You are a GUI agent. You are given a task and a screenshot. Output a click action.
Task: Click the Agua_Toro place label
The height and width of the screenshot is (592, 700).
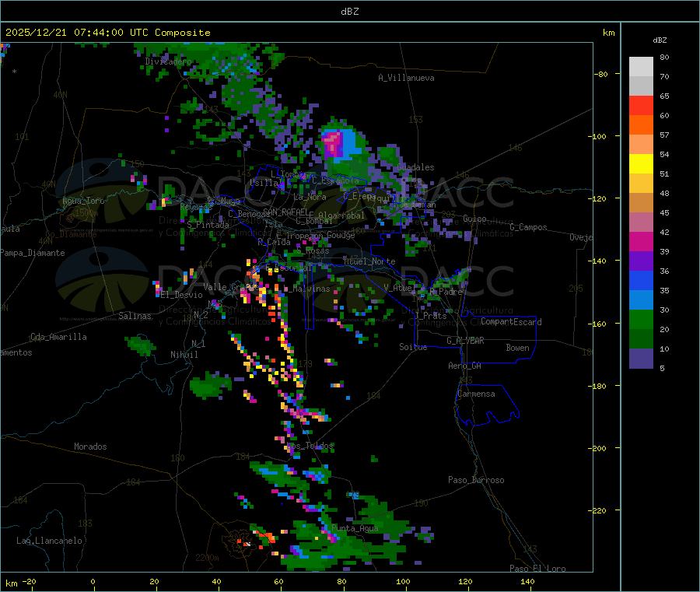83,201
